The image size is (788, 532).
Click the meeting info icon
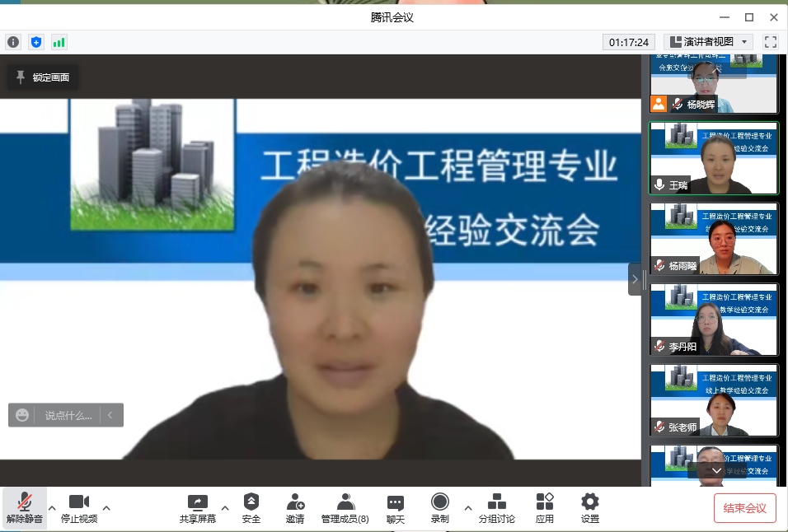pos(13,42)
